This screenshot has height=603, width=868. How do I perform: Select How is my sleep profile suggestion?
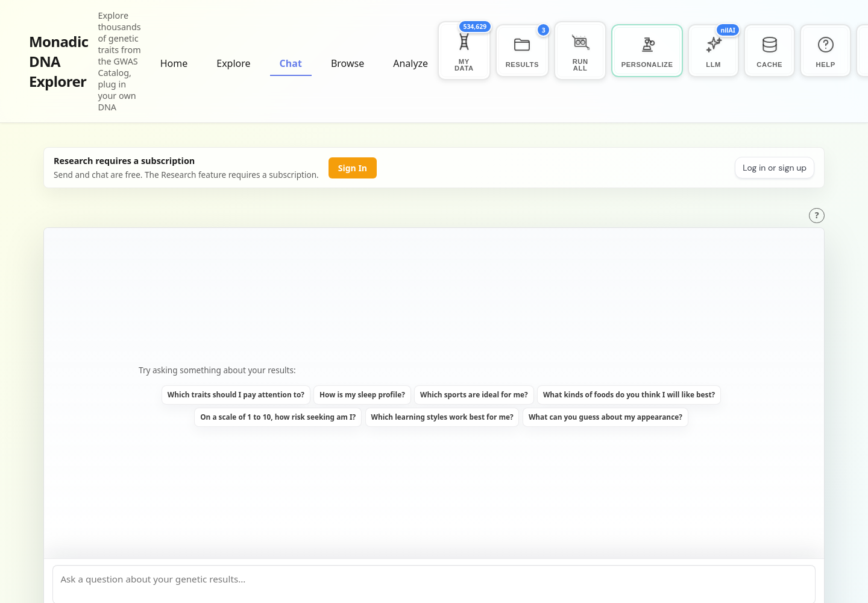coord(362,395)
